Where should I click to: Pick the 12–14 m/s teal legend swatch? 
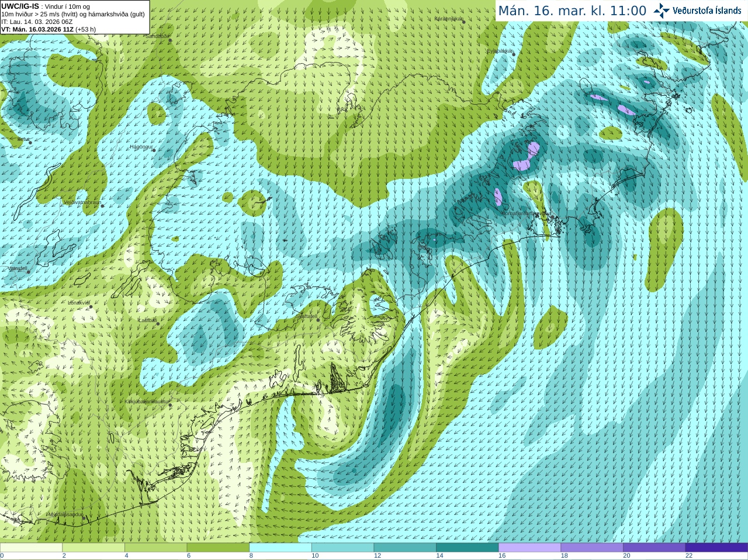pyautogui.click(x=405, y=548)
